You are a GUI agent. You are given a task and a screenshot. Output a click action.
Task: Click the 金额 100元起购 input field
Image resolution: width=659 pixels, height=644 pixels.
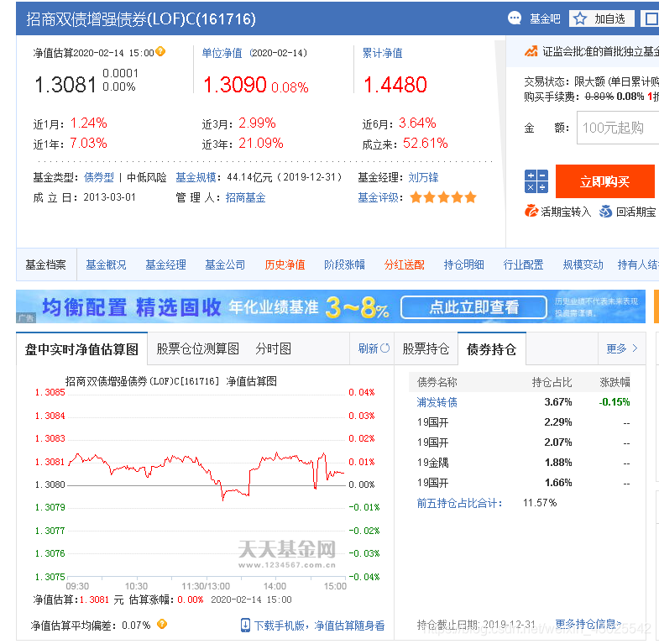(x=618, y=128)
